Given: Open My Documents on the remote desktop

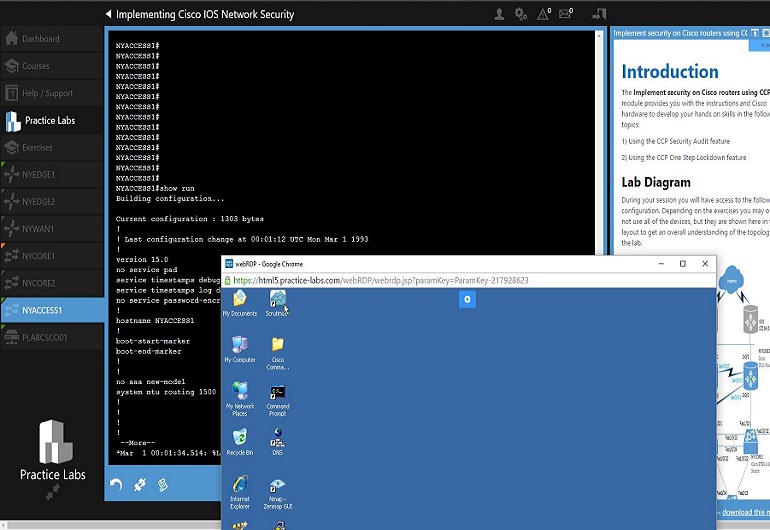Looking at the screenshot, I should (x=240, y=303).
